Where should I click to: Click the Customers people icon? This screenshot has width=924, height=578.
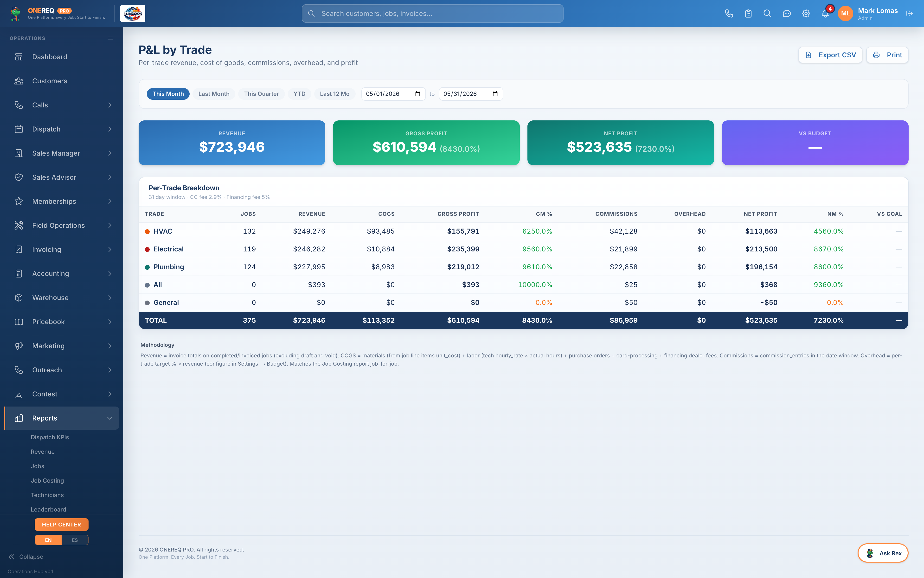point(19,81)
